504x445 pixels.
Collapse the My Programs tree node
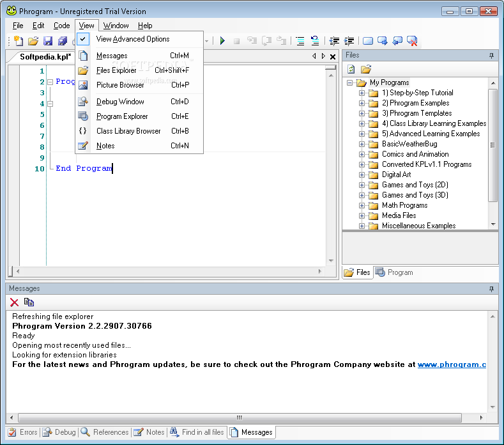coord(349,82)
